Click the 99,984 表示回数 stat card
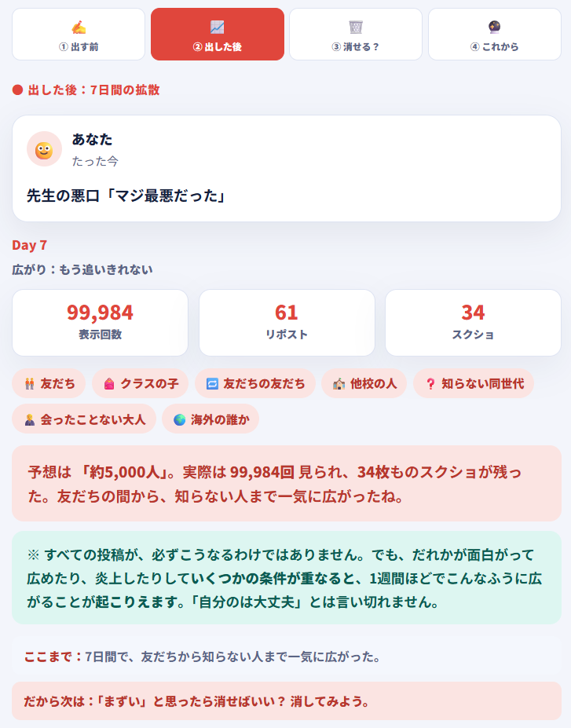Viewport: 571px width, 728px height. 100,323
